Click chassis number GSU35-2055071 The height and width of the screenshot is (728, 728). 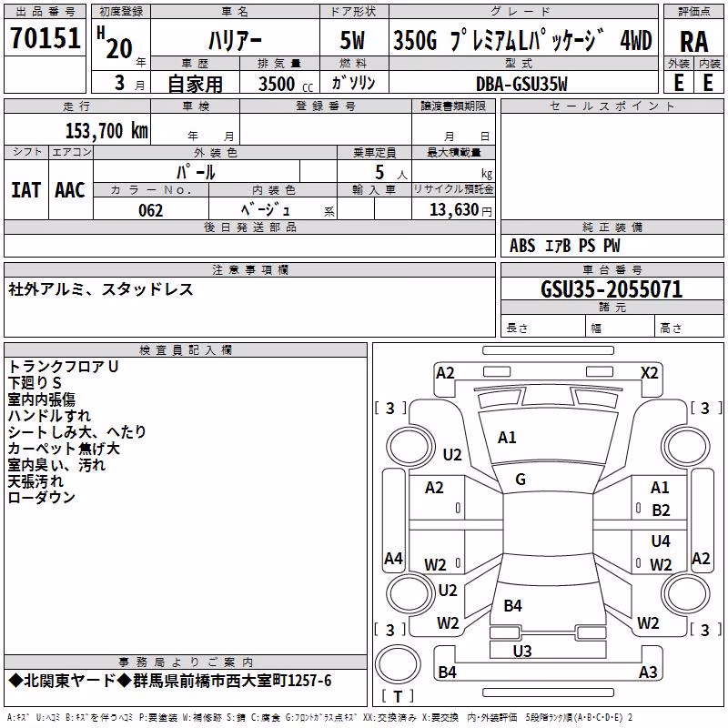coord(612,289)
